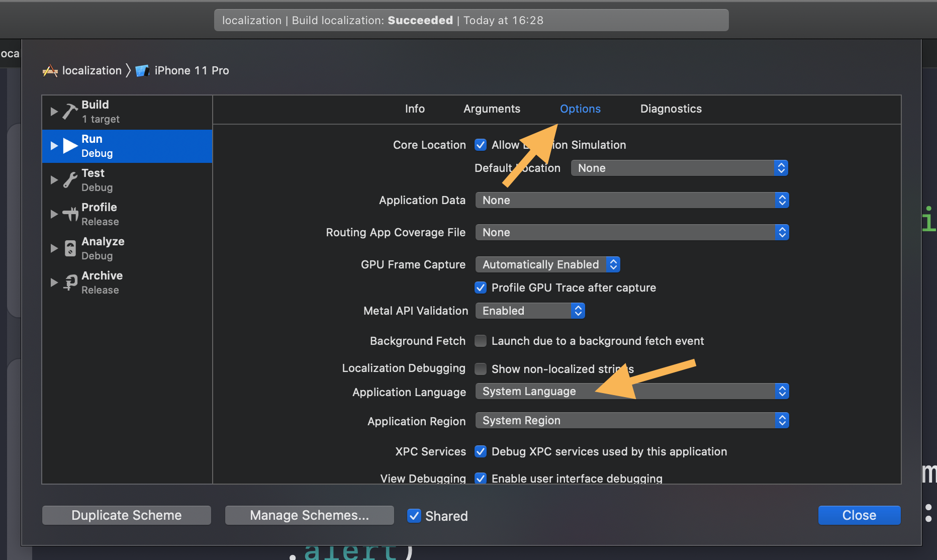Enable Show non-localized strings checkbox

tap(481, 369)
